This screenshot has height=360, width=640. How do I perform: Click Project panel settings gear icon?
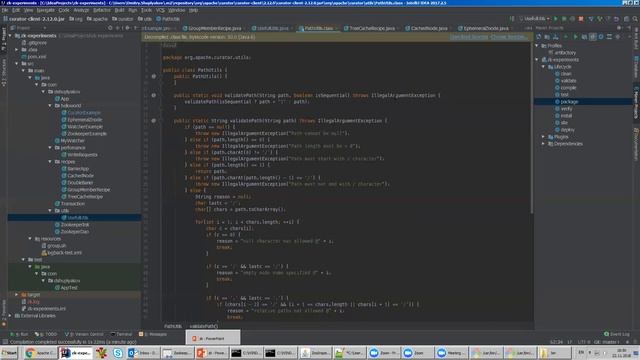pos(127,28)
